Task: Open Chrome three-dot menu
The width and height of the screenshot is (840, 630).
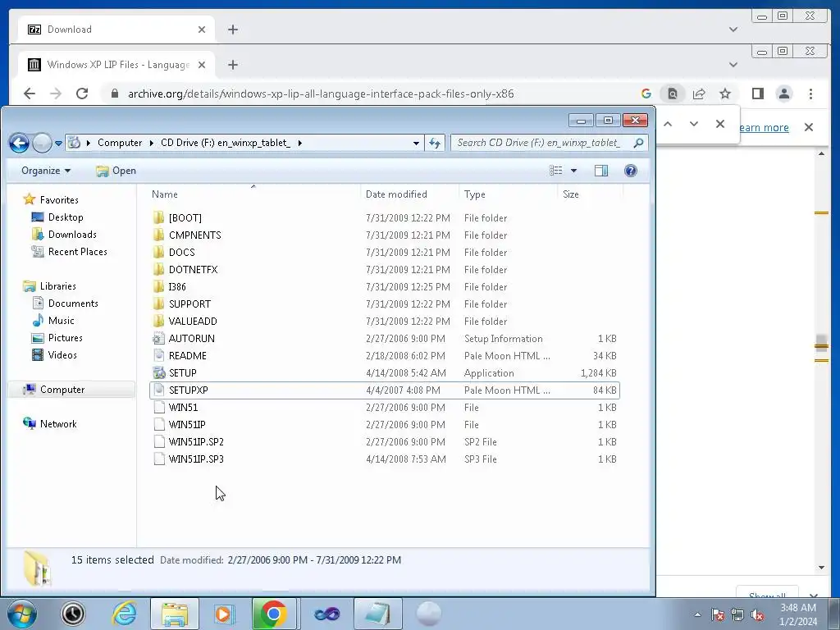Action: pos(810,94)
